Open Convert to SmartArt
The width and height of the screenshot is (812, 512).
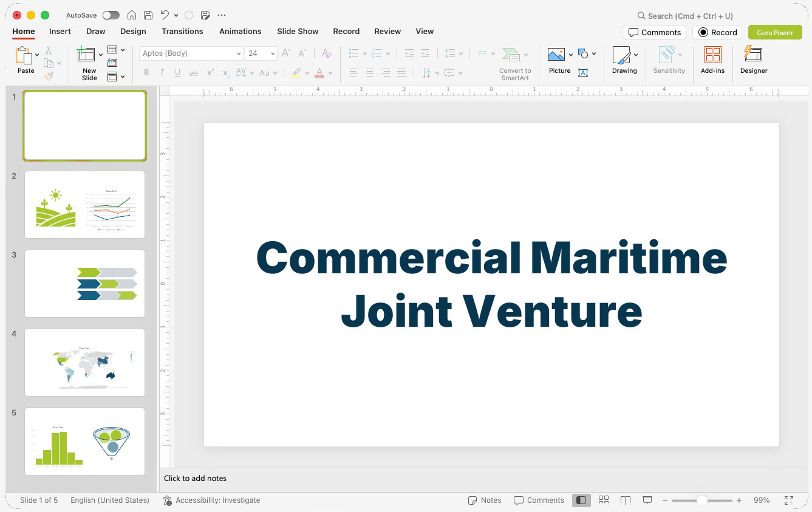pos(515,64)
